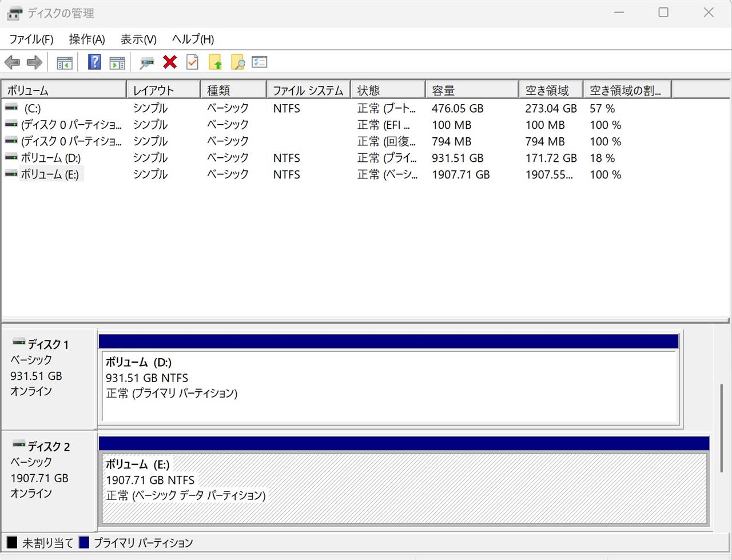
Task: Close the ディスクの管理 window
Action: pos(709,13)
